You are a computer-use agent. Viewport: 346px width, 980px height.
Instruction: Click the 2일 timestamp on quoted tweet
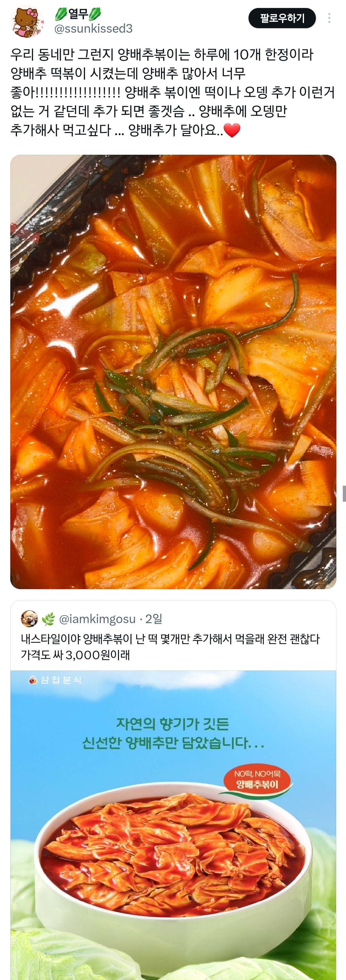tap(154, 619)
